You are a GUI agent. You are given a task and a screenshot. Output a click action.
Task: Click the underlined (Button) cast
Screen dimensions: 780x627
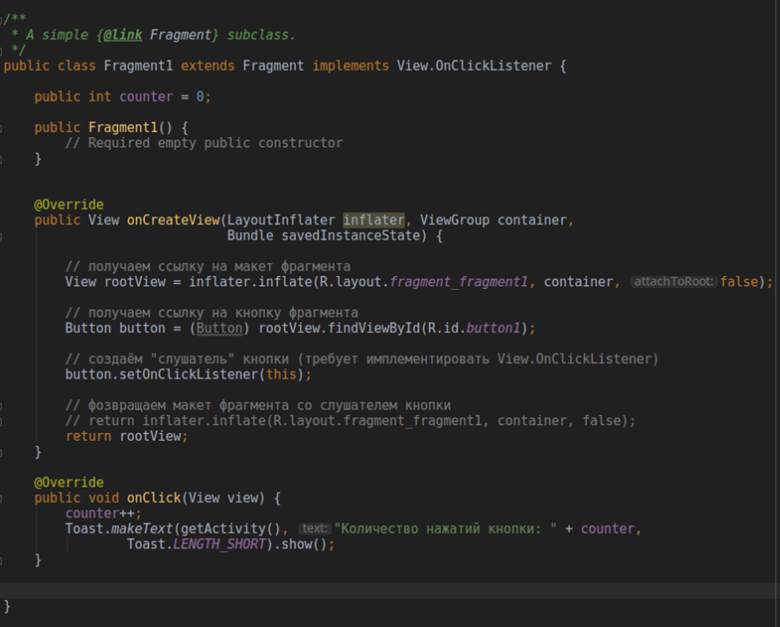tap(219, 328)
